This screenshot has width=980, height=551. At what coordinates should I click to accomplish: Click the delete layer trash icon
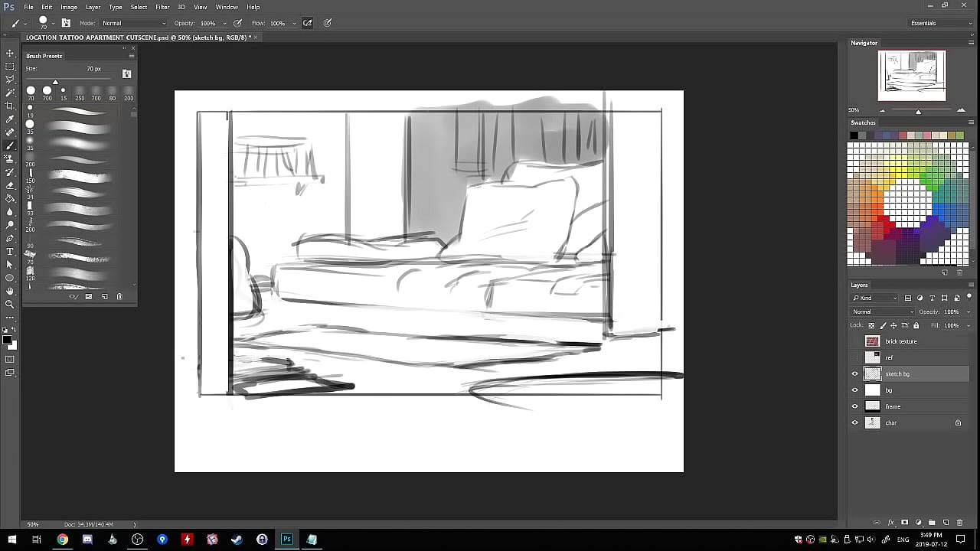[959, 522]
